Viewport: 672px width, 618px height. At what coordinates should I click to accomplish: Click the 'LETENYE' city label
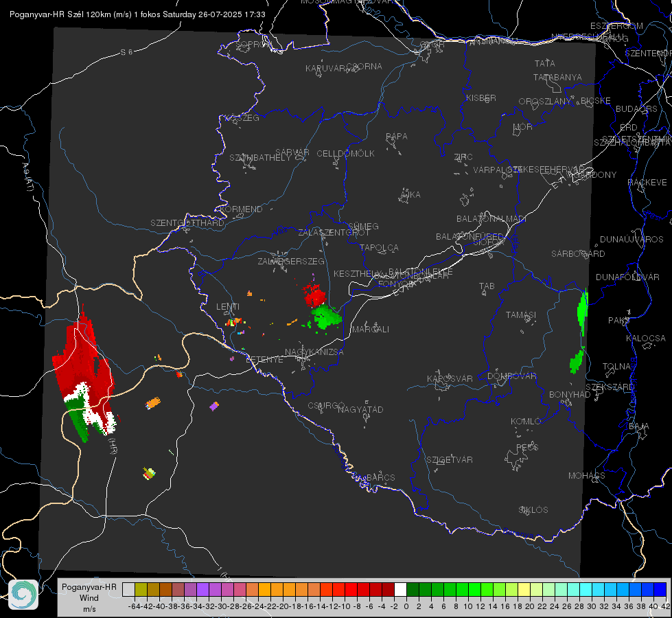click(x=264, y=360)
